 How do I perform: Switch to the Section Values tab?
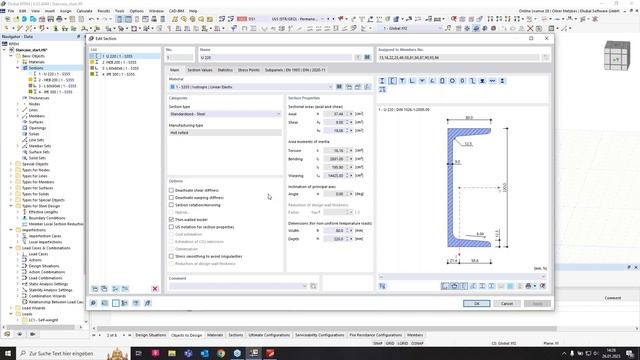200,70
